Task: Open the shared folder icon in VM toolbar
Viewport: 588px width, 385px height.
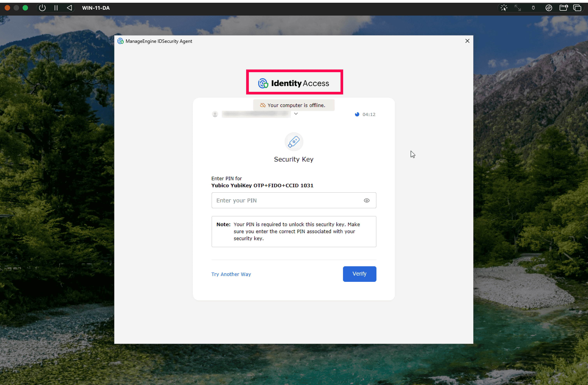Action: coord(563,8)
